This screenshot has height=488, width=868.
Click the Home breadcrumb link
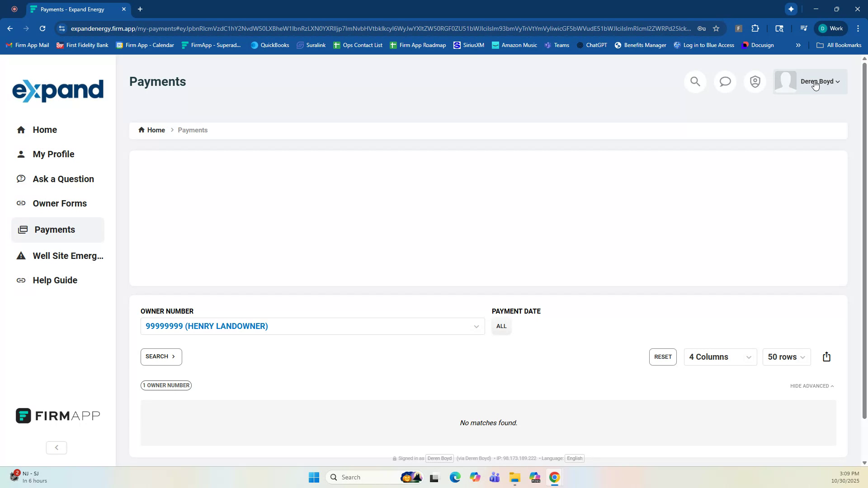156,130
